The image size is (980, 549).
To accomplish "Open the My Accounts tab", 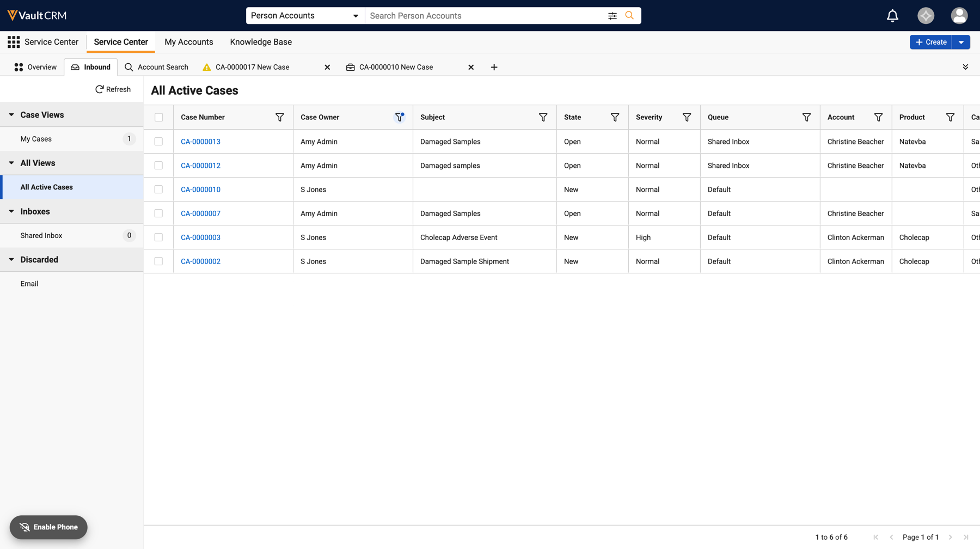I will coord(189,42).
